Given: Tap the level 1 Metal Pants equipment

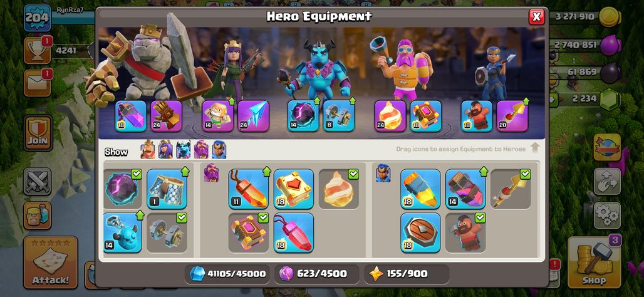Looking at the screenshot, I should click(x=167, y=189).
